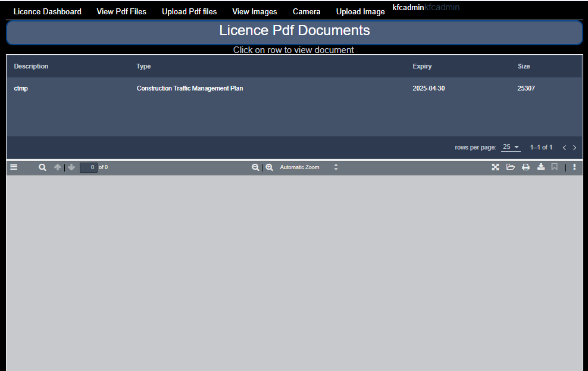Image resolution: width=588 pixels, height=371 pixels.
Task: Go to the next page using the down arrow
Action: [71, 167]
